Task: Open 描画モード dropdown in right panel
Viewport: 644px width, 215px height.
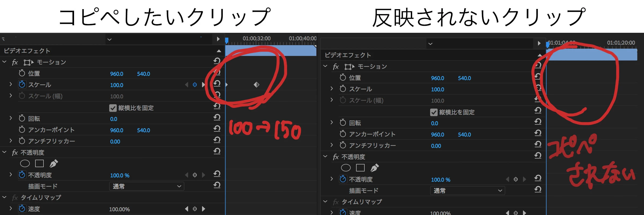Action: pos(468,191)
